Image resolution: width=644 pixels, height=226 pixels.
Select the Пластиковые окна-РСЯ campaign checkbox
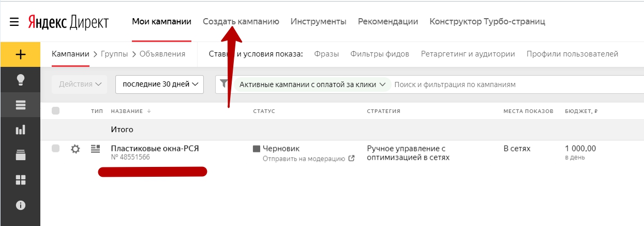[x=56, y=149]
